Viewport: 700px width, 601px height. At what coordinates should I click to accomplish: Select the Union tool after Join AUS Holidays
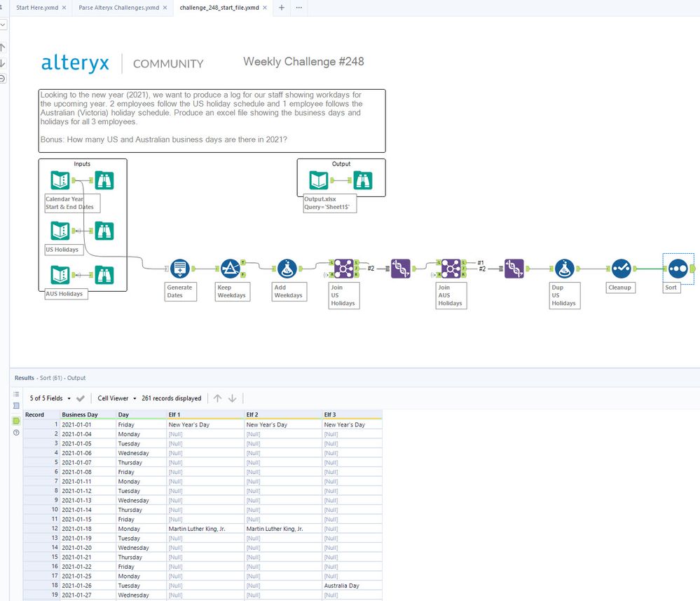pos(514,269)
